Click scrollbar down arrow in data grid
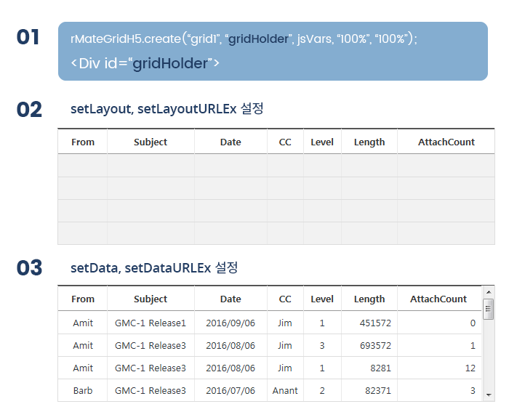The width and height of the screenshot is (509, 420). click(x=489, y=395)
